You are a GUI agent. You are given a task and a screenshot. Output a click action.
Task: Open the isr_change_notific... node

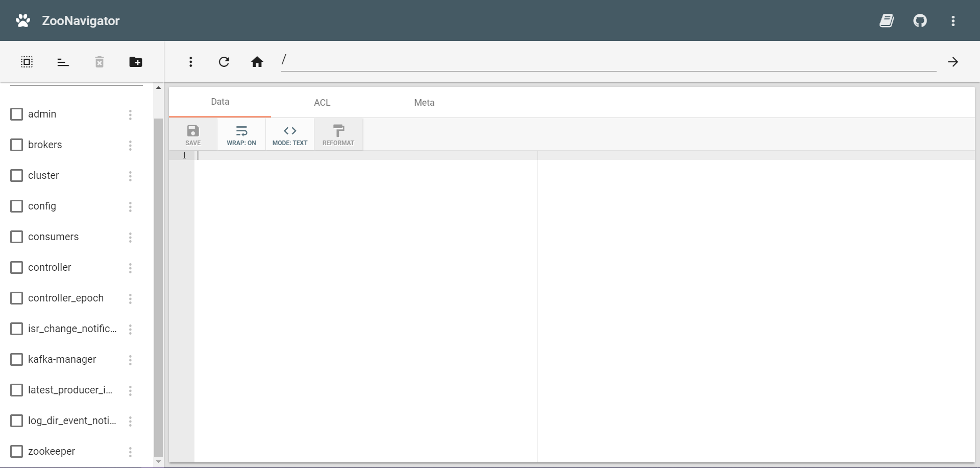[x=72, y=329]
